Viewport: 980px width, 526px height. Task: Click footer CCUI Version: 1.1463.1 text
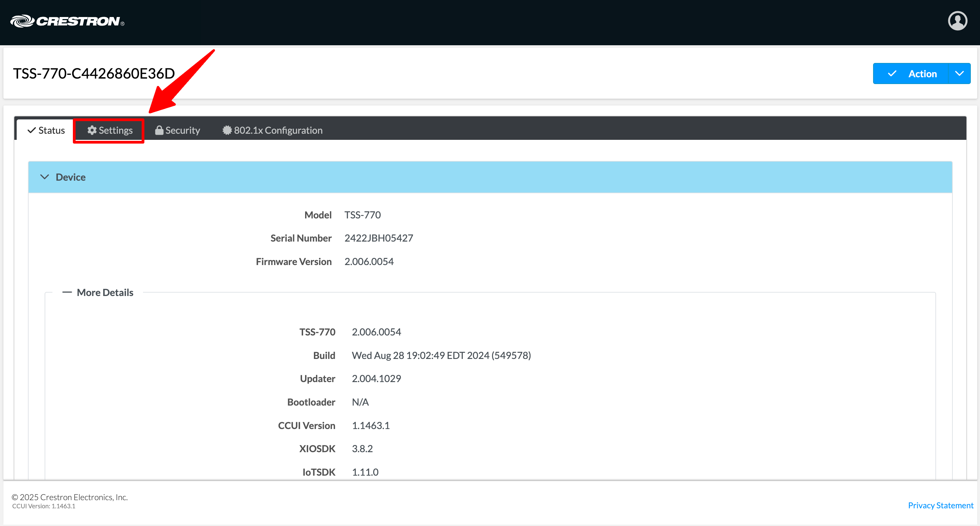(44, 506)
